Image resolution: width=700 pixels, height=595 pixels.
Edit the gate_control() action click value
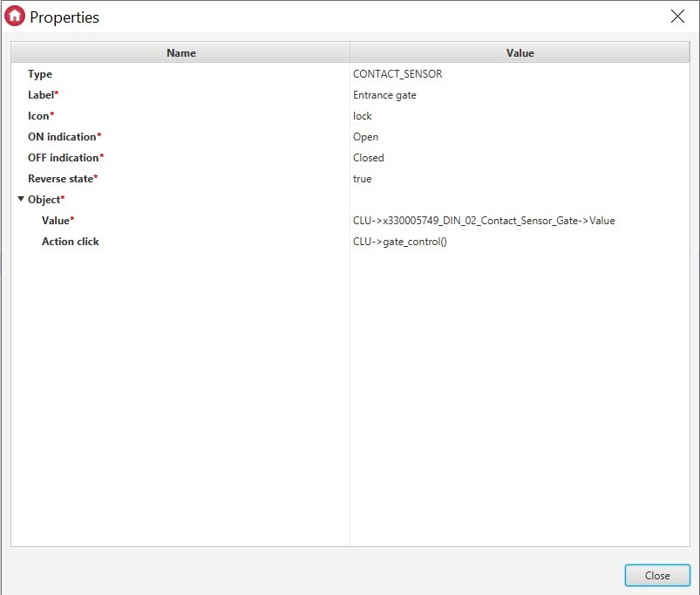click(x=399, y=242)
